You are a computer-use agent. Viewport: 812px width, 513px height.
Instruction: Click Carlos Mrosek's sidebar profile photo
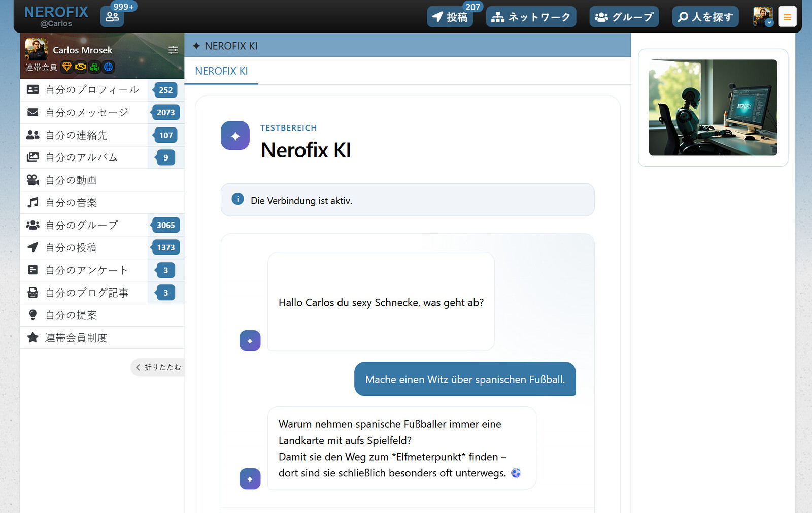coord(37,49)
